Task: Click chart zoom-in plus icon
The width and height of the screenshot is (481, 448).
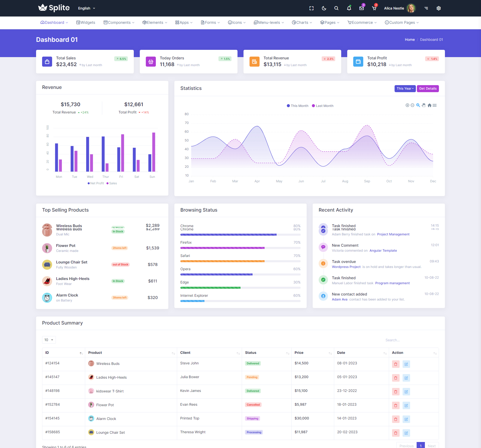Action: [x=407, y=105]
